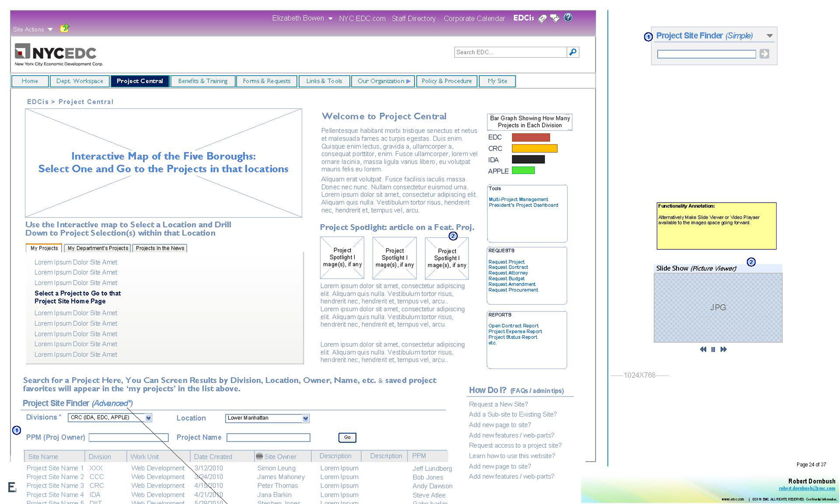Switch to My Department's Projects tab
Screen dimensions: 840x504
[98, 248]
